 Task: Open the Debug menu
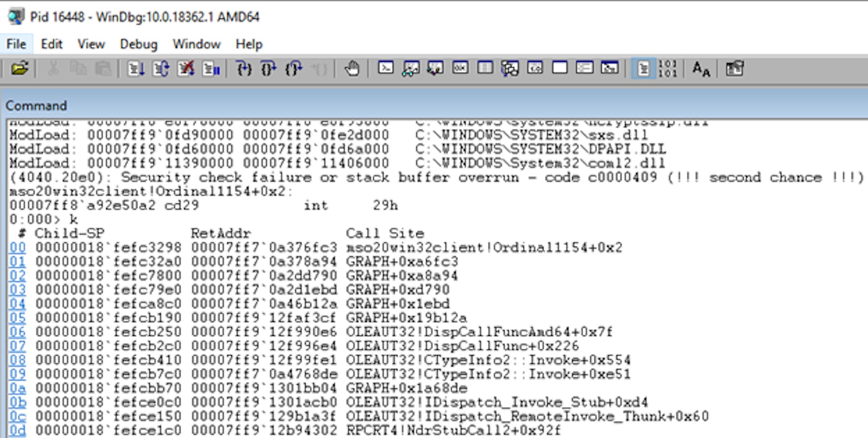point(138,44)
